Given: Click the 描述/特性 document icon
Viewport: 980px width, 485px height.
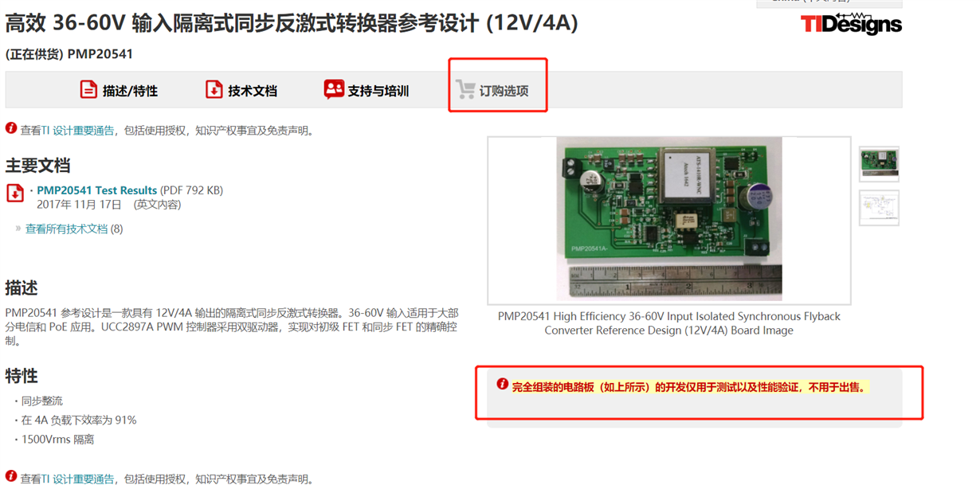Looking at the screenshot, I should pyautogui.click(x=88, y=90).
